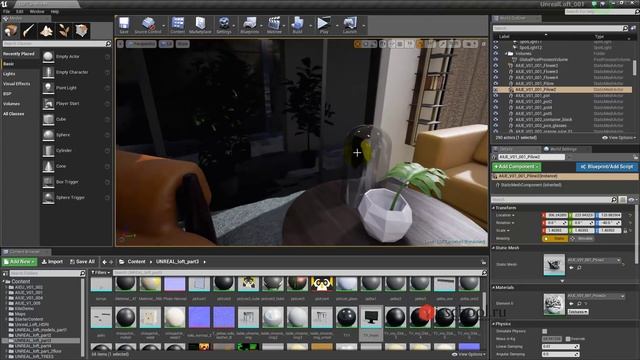Open the Filters dropdown in Content Browser
This screenshot has width=640, height=360.
(x=101, y=272)
